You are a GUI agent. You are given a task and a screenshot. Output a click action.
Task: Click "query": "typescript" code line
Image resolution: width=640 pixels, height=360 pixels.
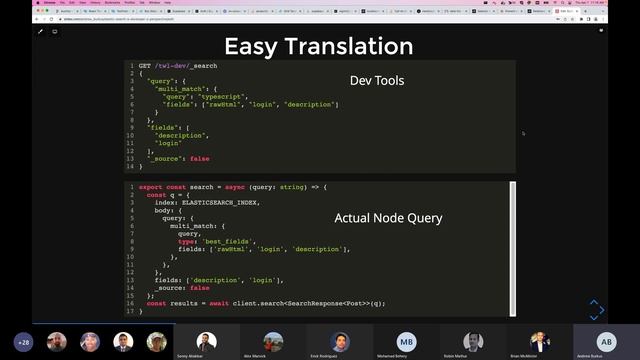(205, 97)
